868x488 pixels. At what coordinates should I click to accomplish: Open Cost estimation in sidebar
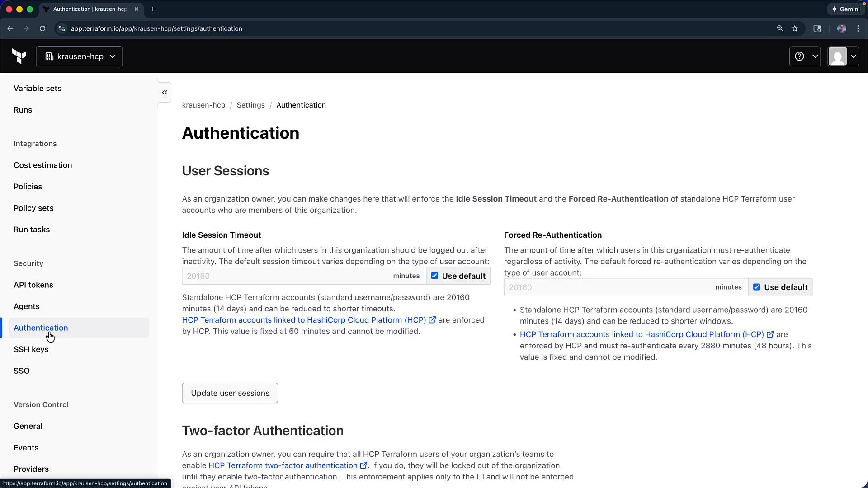point(43,165)
